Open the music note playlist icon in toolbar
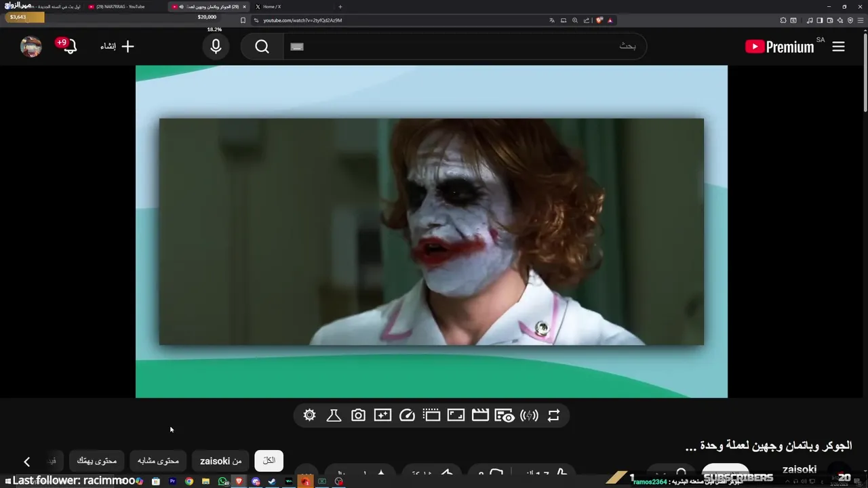Viewport: 868px width, 488px height. pos(809,20)
